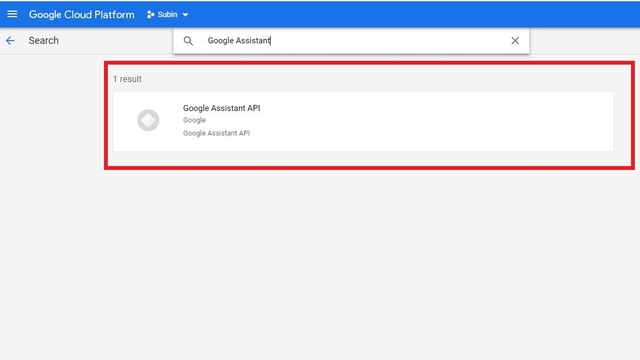The width and height of the screenshot is (640, 360).
Task: Open the Google Assistant API result title
Action: pos(222,108)
